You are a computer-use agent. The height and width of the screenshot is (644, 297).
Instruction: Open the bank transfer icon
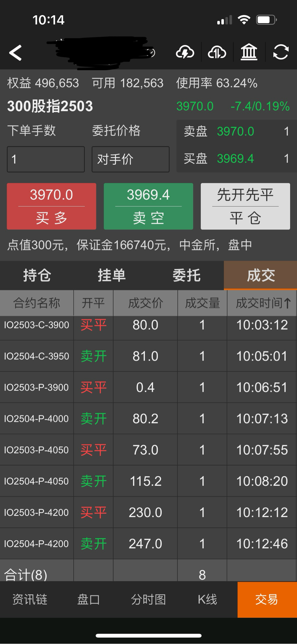coord(249,53)
